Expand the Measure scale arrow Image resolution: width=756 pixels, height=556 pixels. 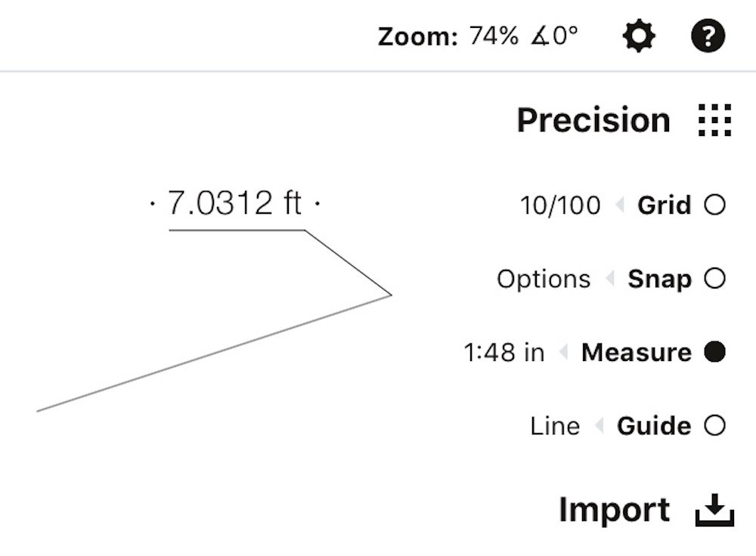563,352
